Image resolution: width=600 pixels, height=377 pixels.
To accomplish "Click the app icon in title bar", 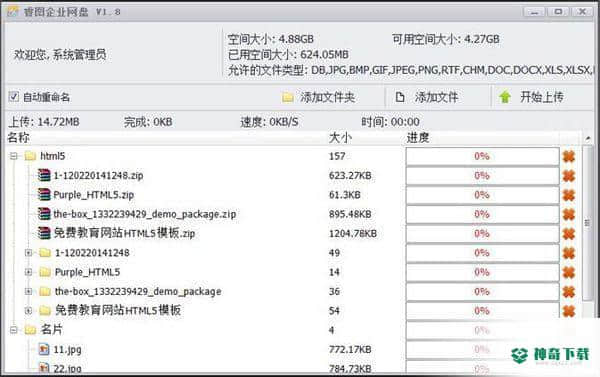I will point(13,11).
